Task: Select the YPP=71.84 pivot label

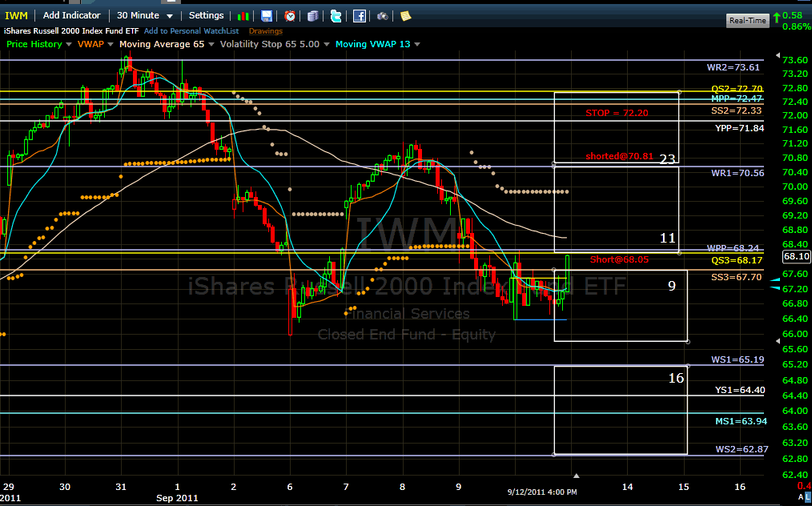Action: click(738, 128)
